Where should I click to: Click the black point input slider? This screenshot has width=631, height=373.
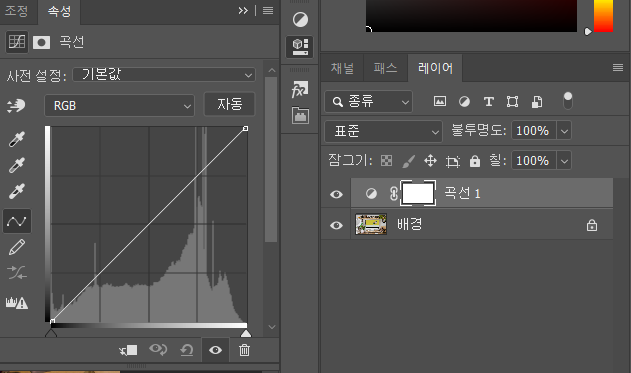tap(51, 333)
